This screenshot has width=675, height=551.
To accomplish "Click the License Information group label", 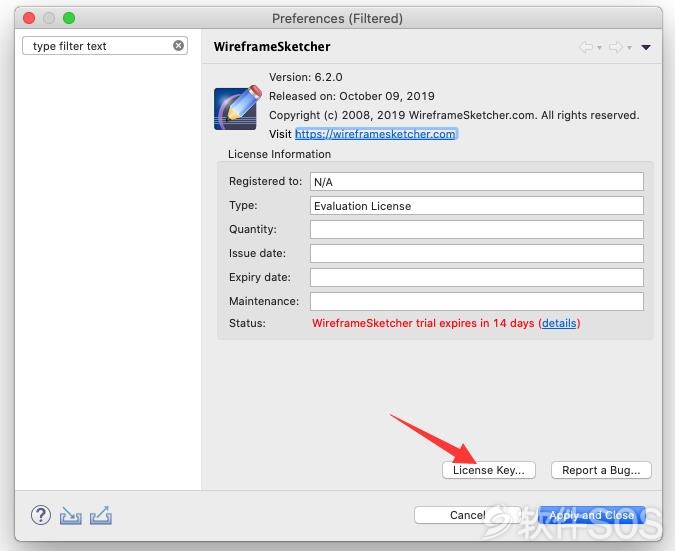I will 279,154.
